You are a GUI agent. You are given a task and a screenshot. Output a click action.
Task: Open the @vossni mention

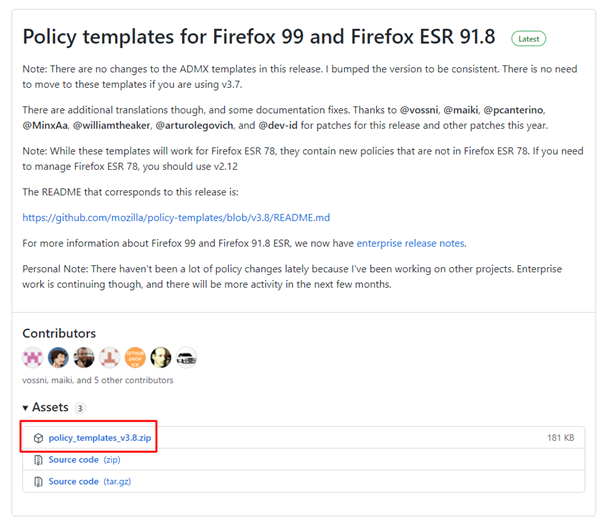coord(419,110)
